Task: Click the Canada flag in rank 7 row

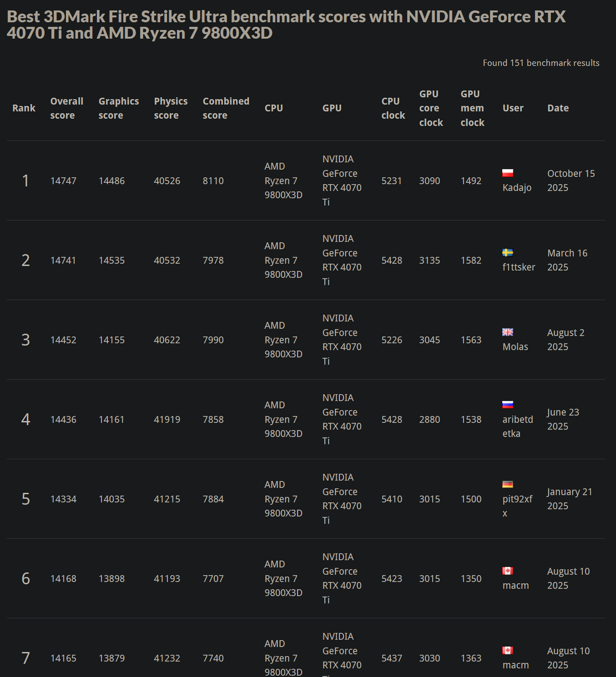Action: tap(507, 651)
